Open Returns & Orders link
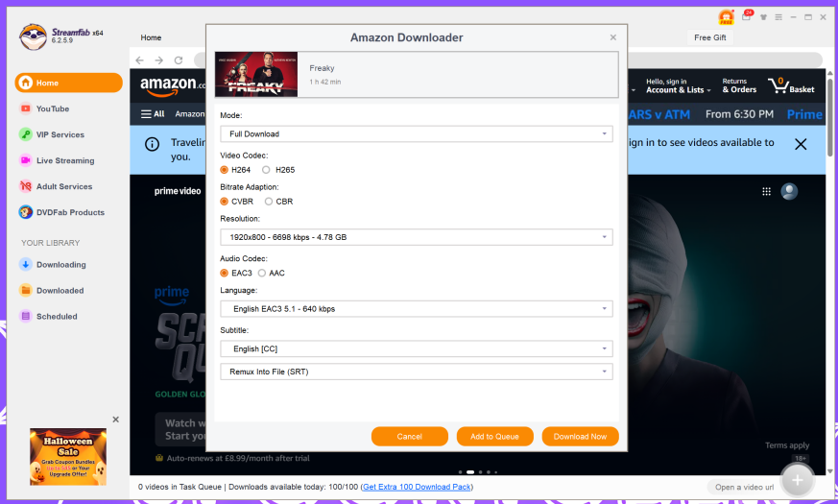This screenshot has width=838, height=504. (739, 85)
